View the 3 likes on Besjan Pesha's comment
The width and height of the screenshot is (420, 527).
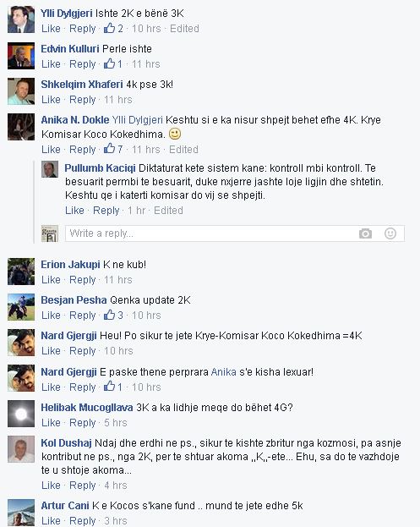113,315
